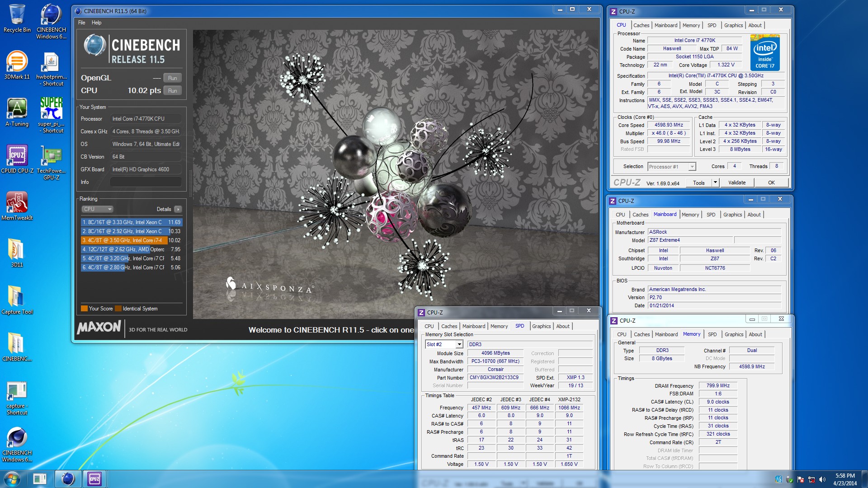Open the bottom CINEBENCH Windows 6 desktop icon
The height and width of the screenshot is (488, 868).
tap(17, 445)
